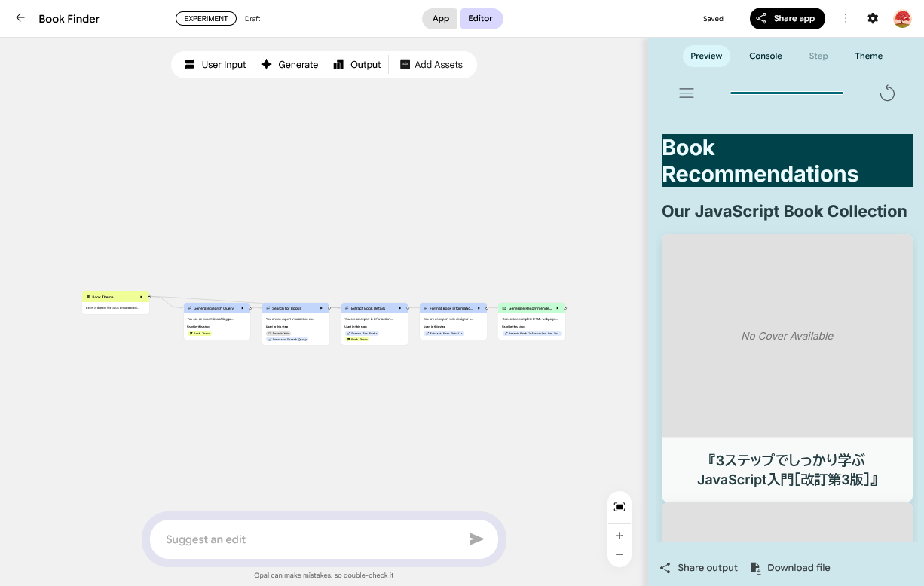This screenshot has height=586, width=924.
Task: Open the Console tab
Action: (x=765, y=56)
